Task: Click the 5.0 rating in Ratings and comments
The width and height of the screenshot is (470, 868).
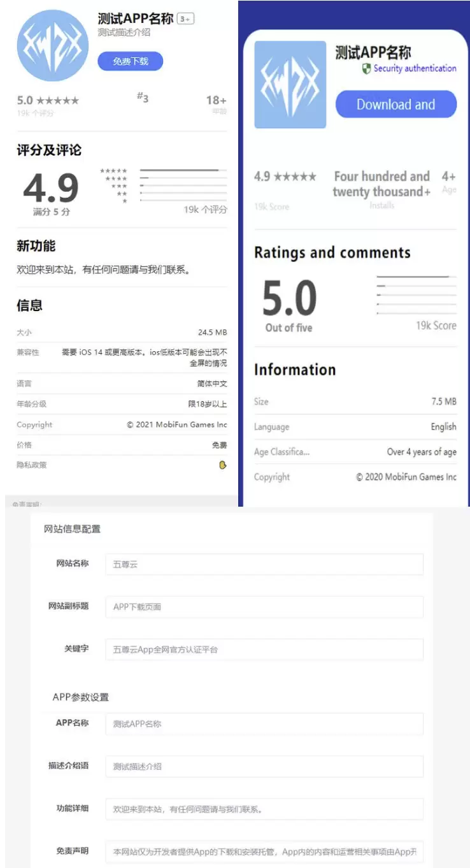Action: pyautogui.click(x=289, y=299)
